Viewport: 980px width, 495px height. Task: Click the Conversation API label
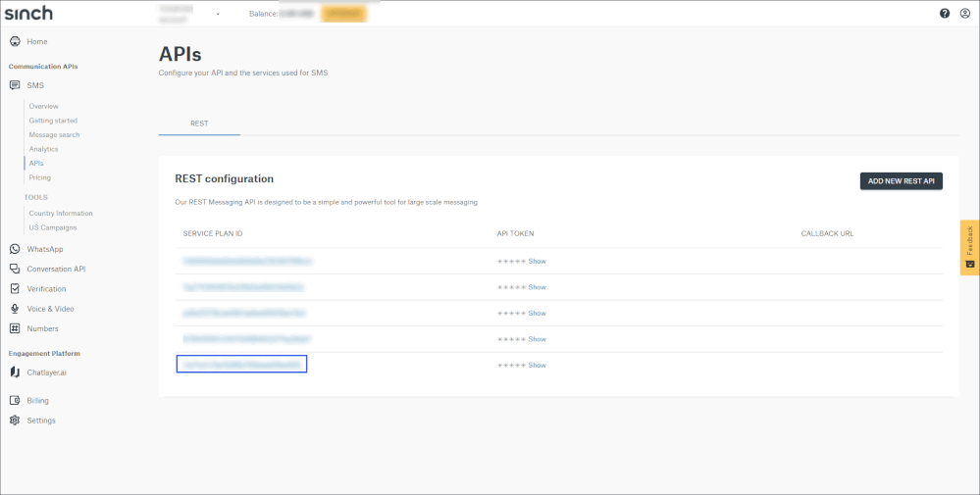click(56, 269)
